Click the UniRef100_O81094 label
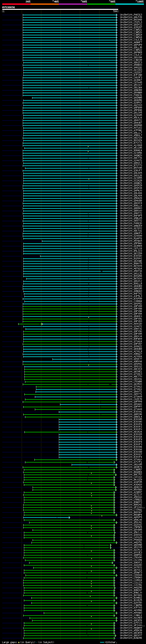Viewport: 146px width, 644px height. 131,58
